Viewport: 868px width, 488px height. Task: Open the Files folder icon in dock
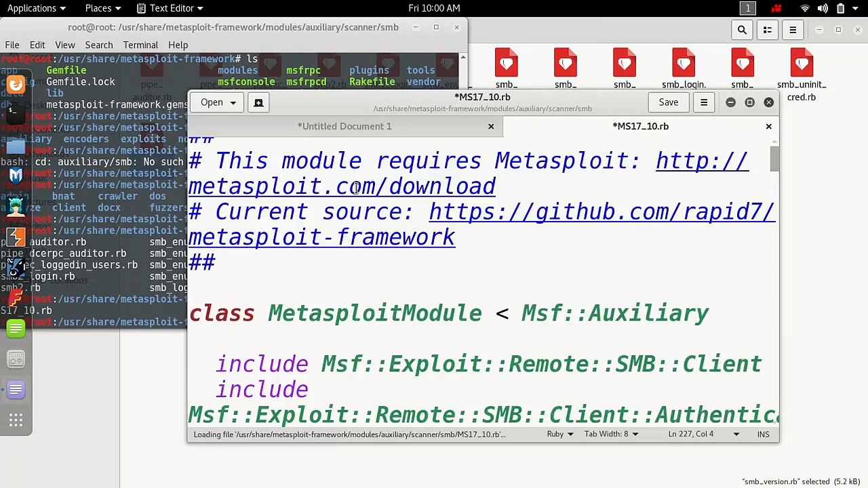tap(16, 145)
